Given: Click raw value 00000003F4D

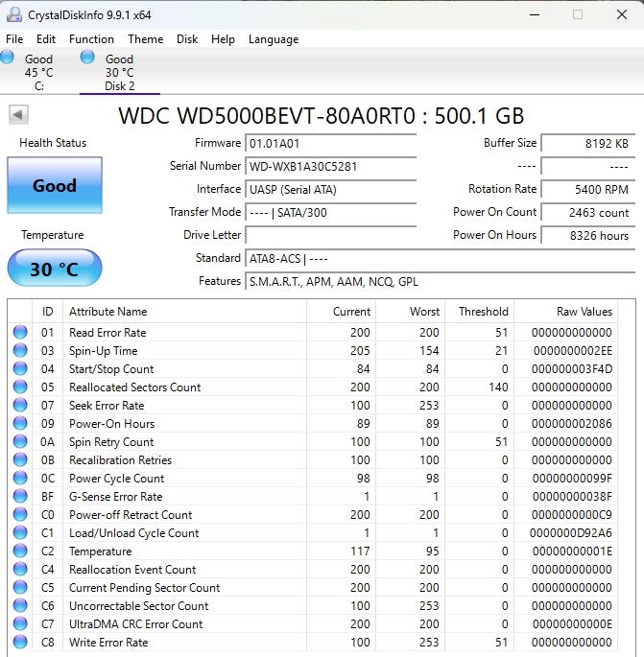Looking at the screenshot, I should pyautogui.click(x=572, y=368).
